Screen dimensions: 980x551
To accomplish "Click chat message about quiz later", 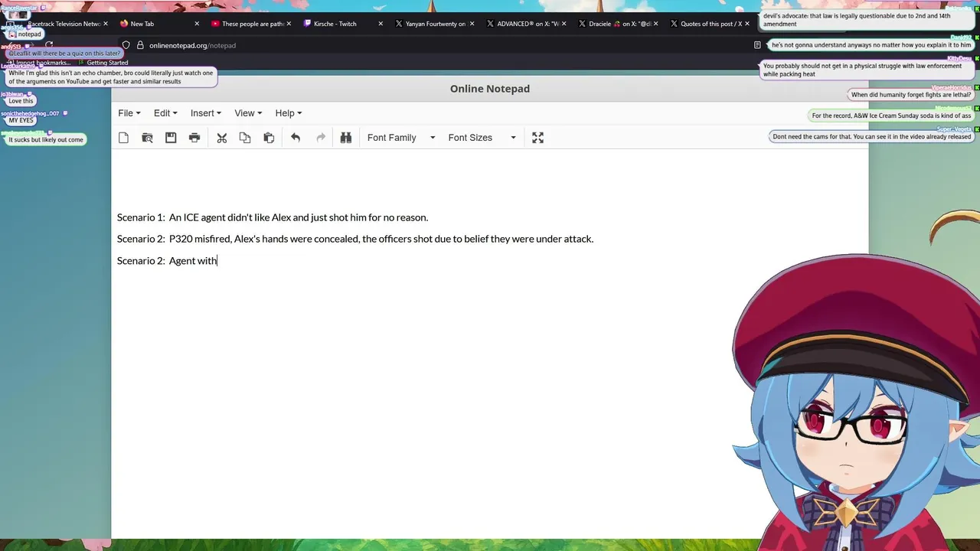I will click(65, 54).
